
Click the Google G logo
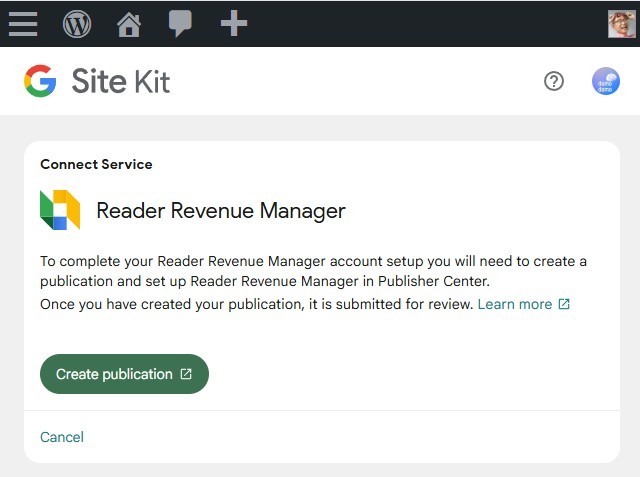40,81
